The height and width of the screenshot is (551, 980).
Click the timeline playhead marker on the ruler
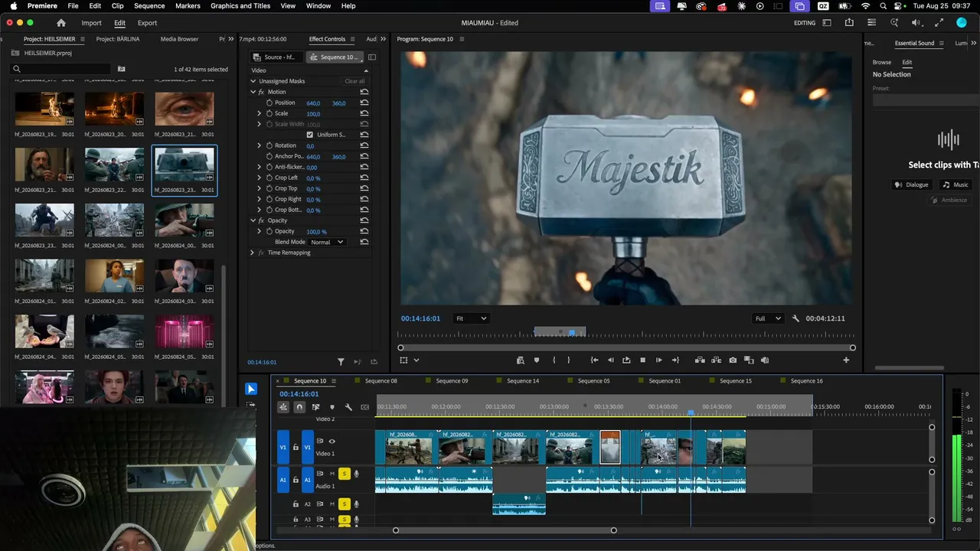(x=691, y=413)
